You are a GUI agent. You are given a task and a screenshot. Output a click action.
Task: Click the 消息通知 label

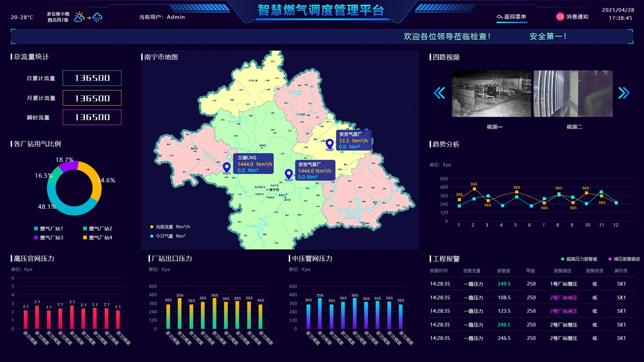pos(577,17)
